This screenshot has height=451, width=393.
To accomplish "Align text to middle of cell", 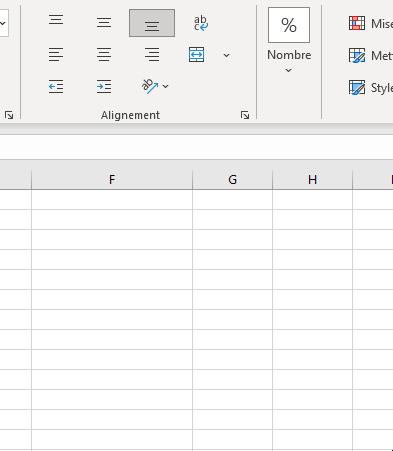I will pos(104,23).
